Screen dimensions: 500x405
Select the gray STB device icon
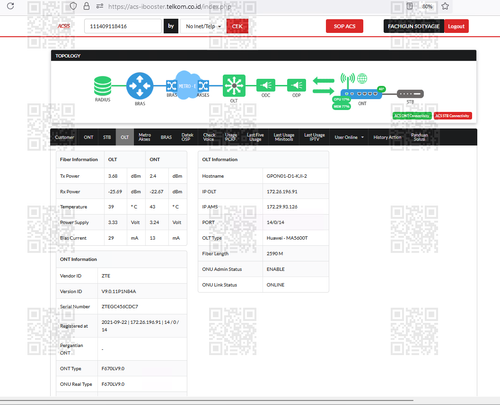410,94
